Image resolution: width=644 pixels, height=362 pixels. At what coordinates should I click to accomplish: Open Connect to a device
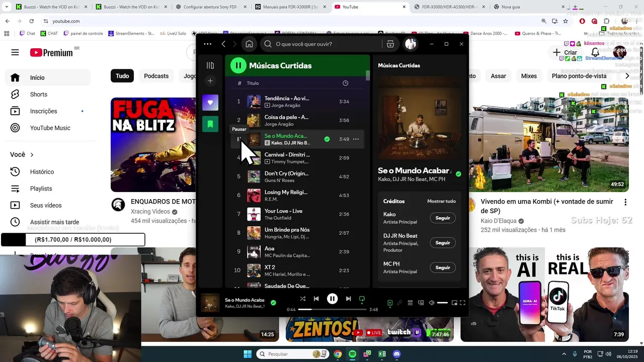click(x=421, y=303)
